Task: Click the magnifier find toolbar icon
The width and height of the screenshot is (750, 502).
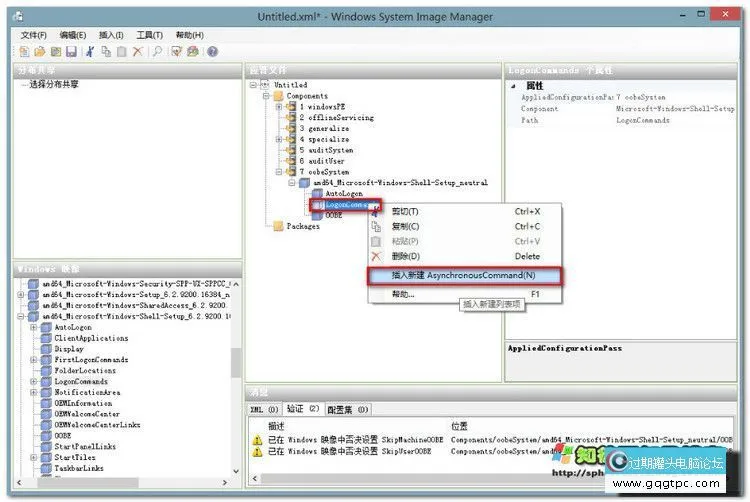Action: (x=157, y=51)
